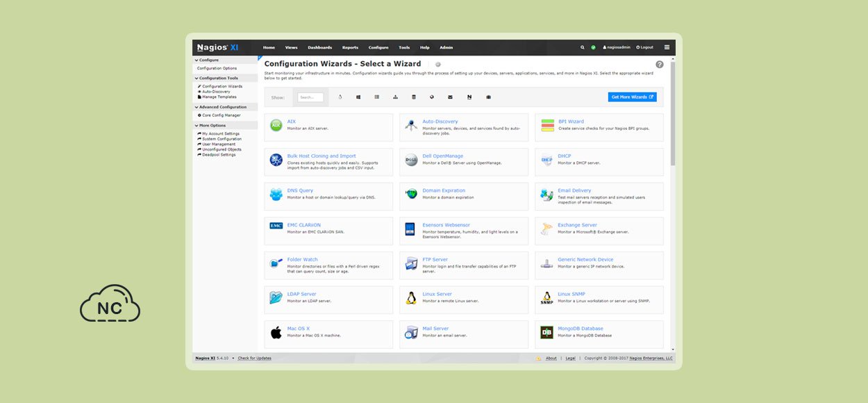The height and width of the screenshot is (403, 868).
Task: Select the Linux Server penguin icon
Action: [411, 298]
